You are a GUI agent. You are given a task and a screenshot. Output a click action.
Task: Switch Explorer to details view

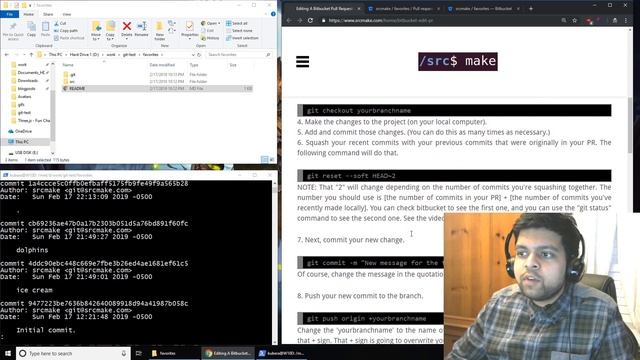tap(264, 160)
